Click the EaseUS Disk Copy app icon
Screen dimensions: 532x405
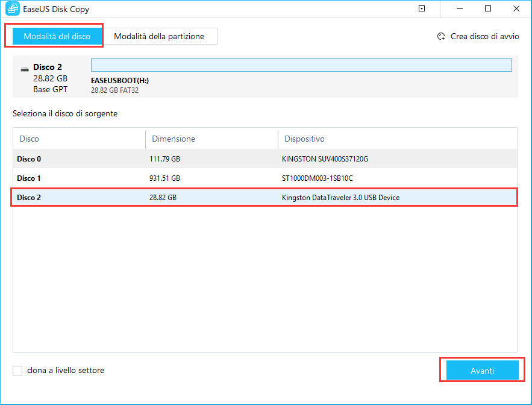[12, 9]
